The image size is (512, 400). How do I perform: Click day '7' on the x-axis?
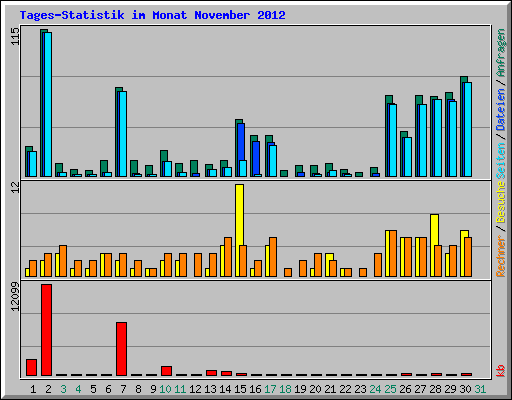click(123, 389)
